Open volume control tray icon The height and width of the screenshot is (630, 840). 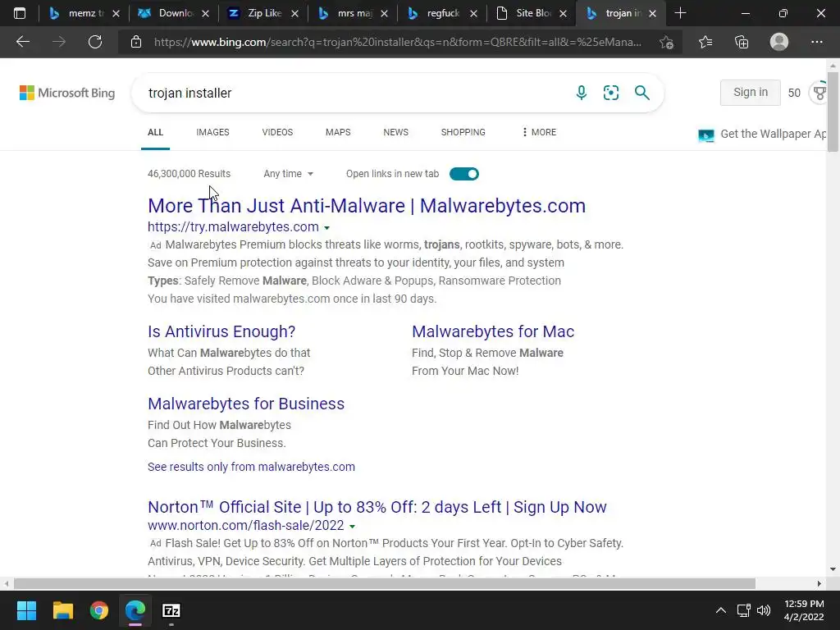click(764, 610)
